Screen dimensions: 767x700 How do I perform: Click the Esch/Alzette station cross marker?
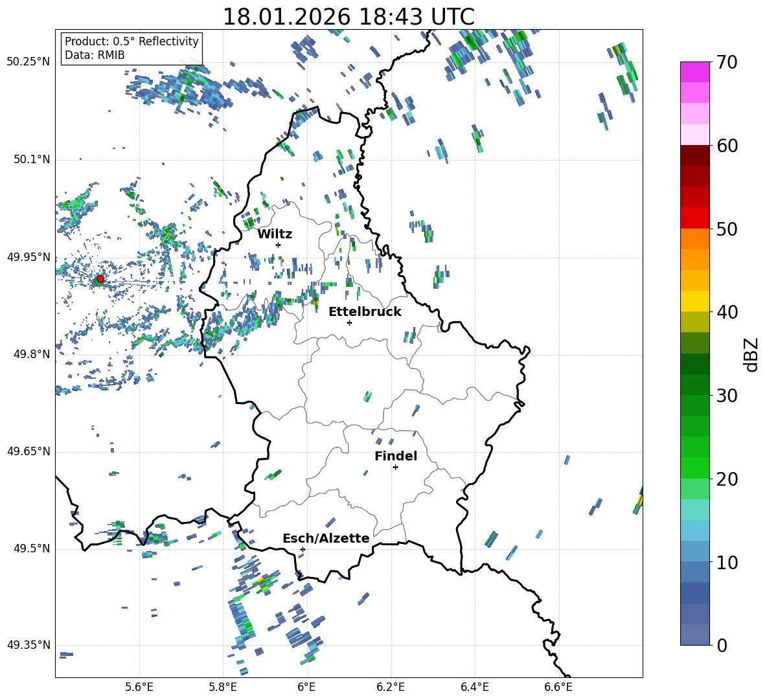(303, 549)
